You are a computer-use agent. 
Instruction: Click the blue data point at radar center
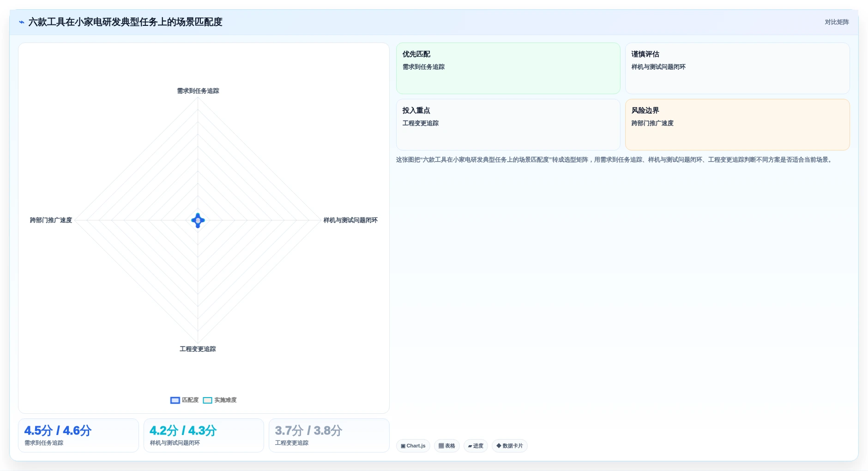click(198, 220)
